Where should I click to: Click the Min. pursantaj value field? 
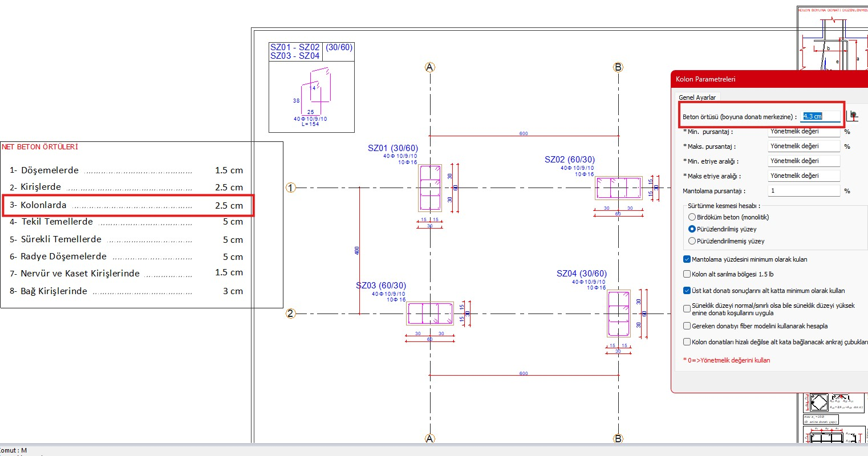click(x=804, y=132)
